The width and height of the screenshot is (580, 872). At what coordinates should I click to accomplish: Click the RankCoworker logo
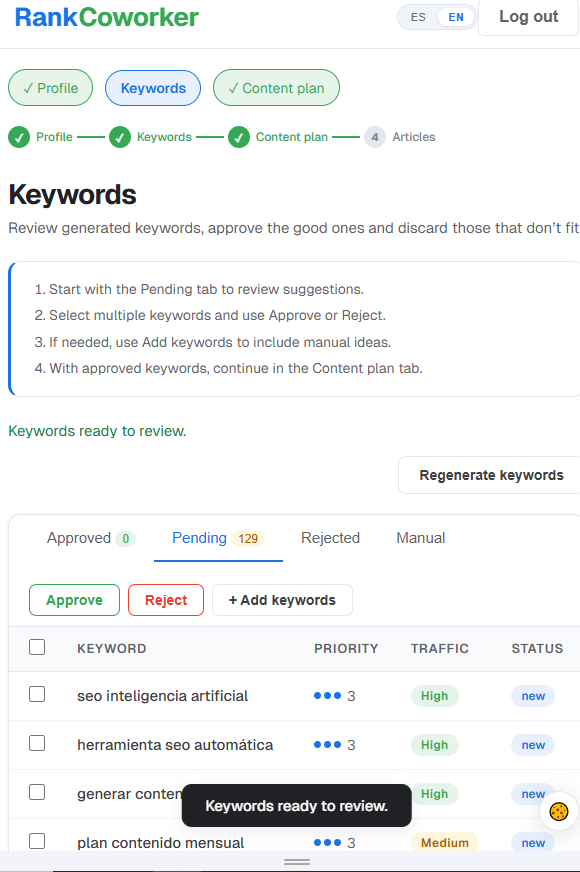pyautogui.click(x=106, y=17)
